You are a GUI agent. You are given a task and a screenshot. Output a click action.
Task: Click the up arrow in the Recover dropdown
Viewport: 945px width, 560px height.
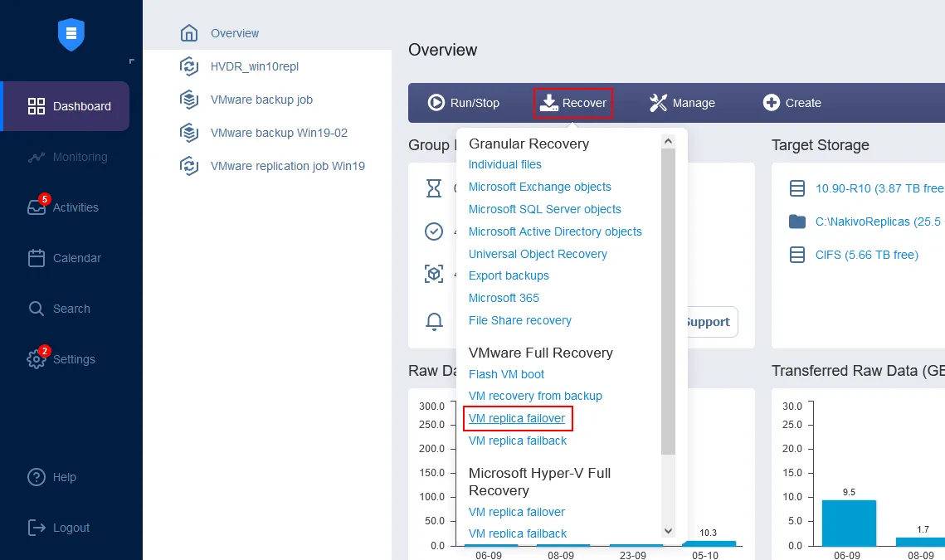(669, 140)
